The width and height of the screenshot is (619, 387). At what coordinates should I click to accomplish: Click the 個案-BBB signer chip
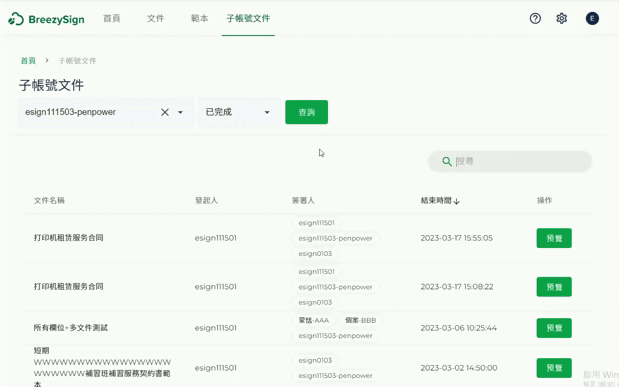(360, 320)
